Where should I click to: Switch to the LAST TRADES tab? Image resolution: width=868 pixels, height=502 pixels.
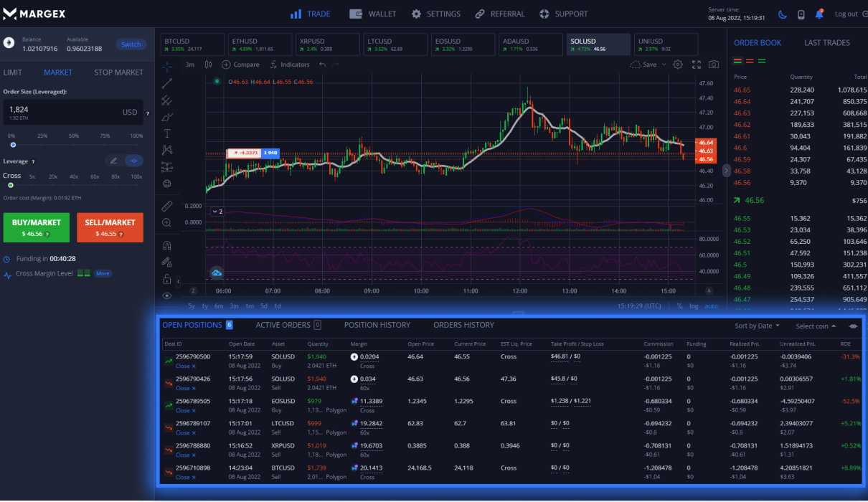tap(826, 43)
